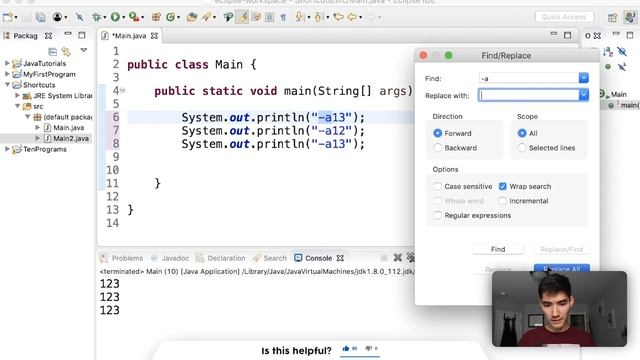Enable the Incremental checkbox
This screenshot has height=360, width=640.
[502, 201]
